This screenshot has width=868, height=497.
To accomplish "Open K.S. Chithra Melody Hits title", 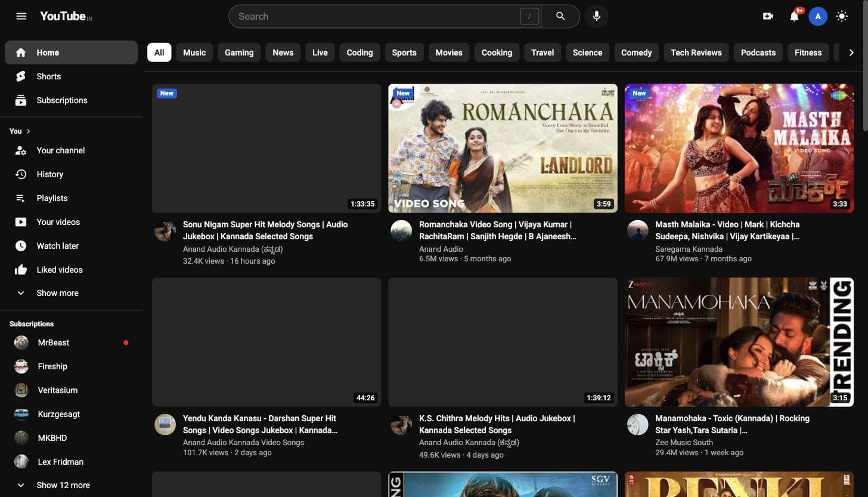I will tap(497, 424).
